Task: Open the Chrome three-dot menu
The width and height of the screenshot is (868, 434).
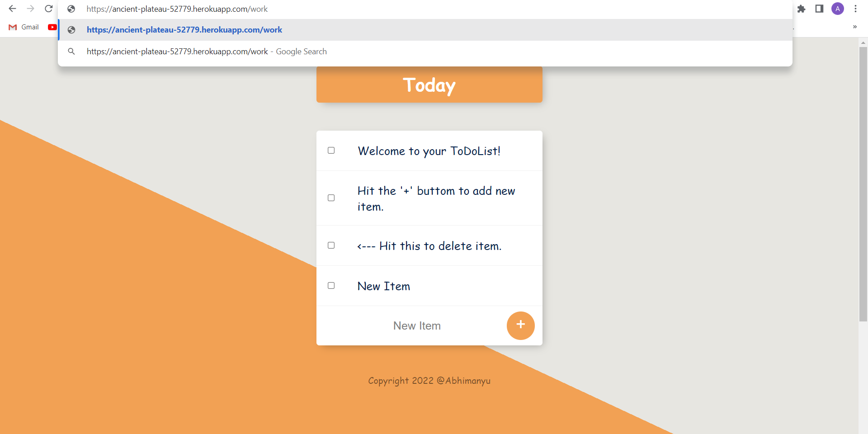Action: 855,9
